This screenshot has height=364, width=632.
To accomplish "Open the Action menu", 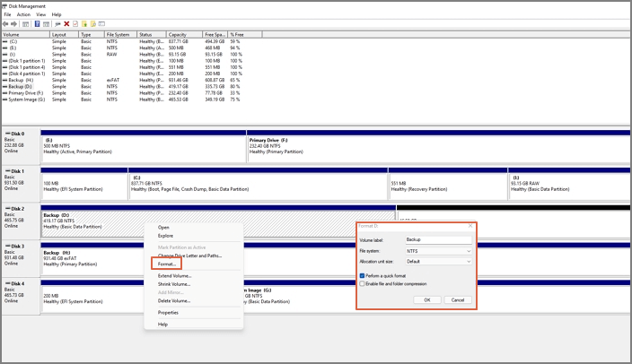I will (x=23, y=14).
